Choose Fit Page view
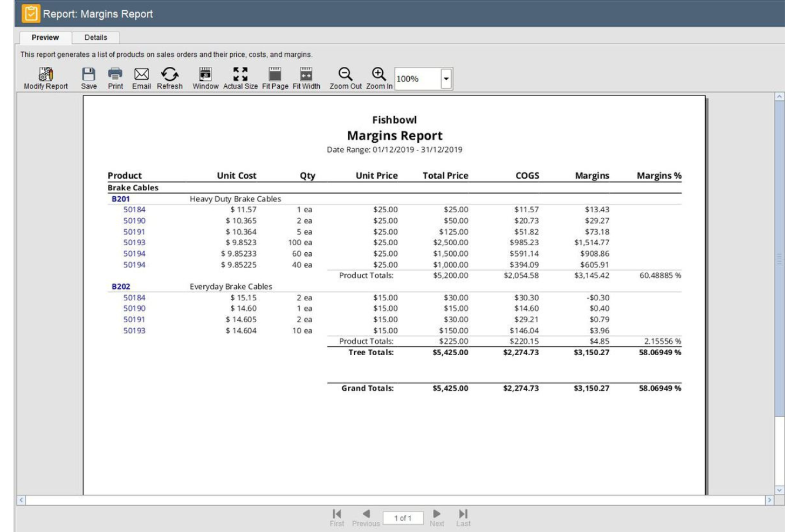This screenshot has width=798, height=532. (275, 78)
